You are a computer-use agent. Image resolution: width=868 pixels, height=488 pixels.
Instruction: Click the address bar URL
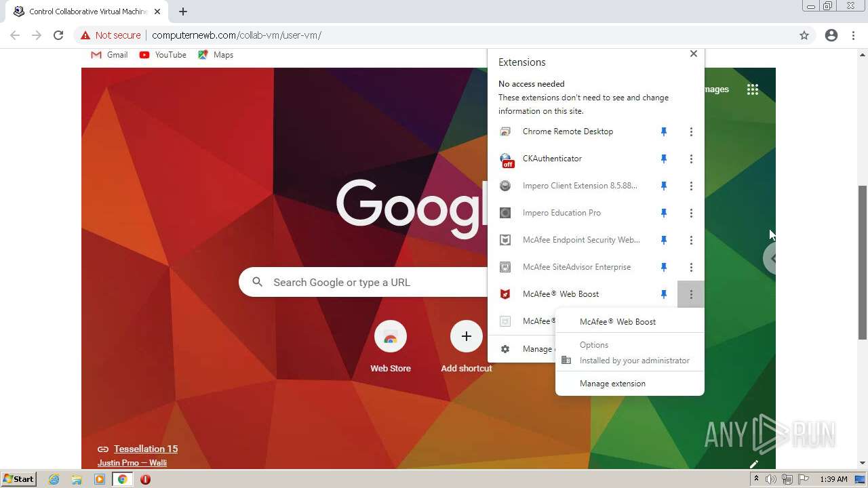237,35
